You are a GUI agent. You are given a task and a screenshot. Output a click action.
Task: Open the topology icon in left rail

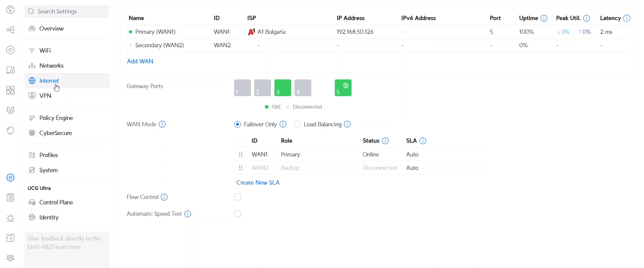tap(10, 30)
